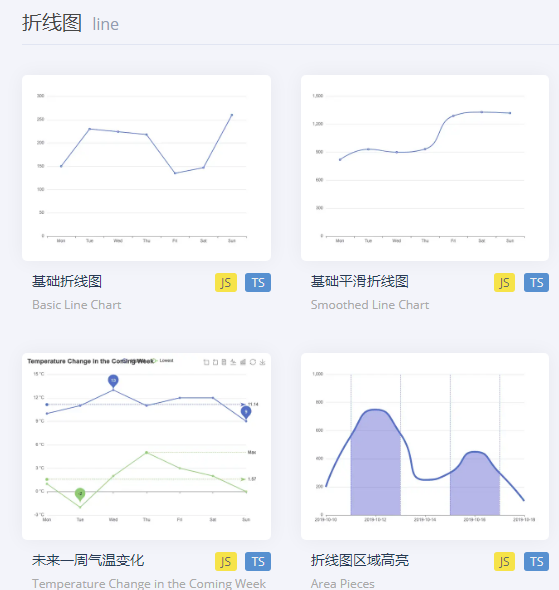Open the Smoothed Line Chart thumbnail
559x590 pixels.
(425, 168)
